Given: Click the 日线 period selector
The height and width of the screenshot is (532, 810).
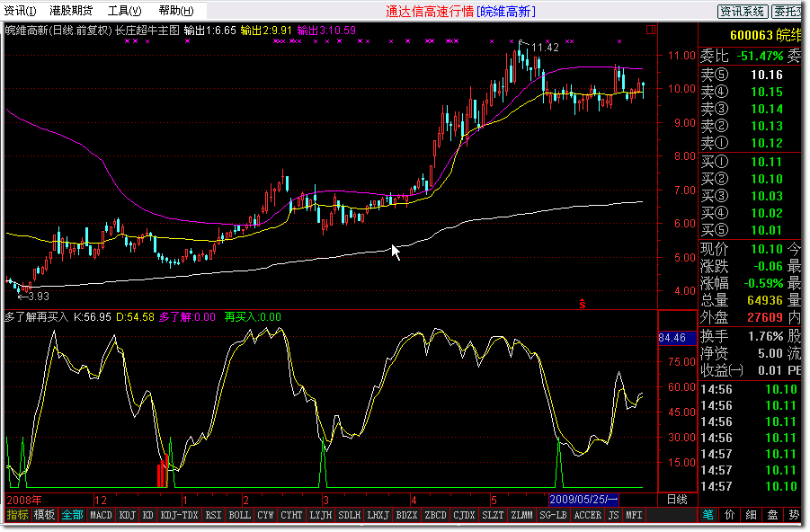Looking at the screenshot, I should (x=677, y=499).
